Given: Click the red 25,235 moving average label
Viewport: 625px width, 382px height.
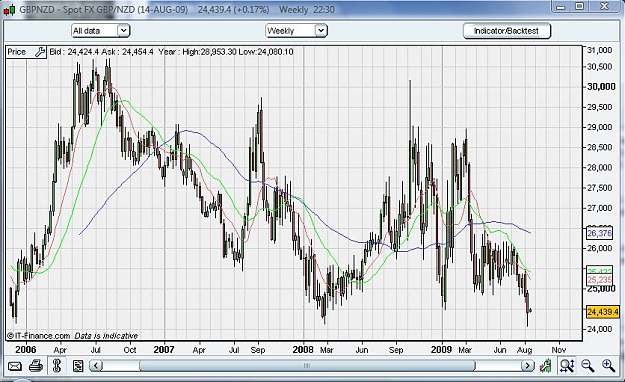Looking at the screenshot, I should [x=599, y=280].
